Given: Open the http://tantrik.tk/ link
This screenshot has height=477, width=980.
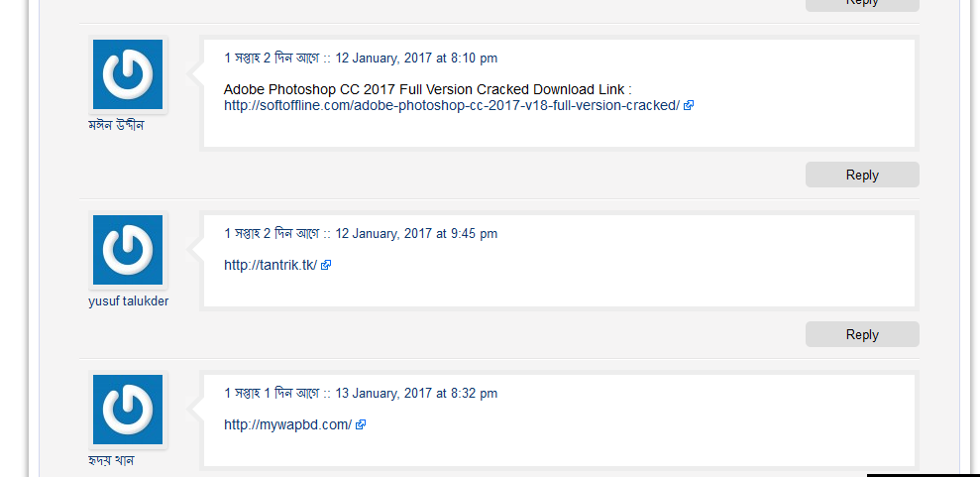Looking at the screenshot, I should click(270, 266).
